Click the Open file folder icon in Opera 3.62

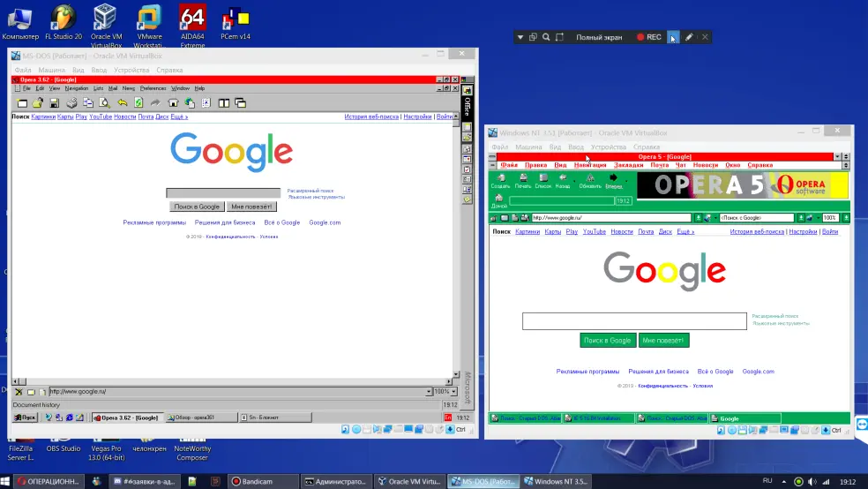point(38,103)
